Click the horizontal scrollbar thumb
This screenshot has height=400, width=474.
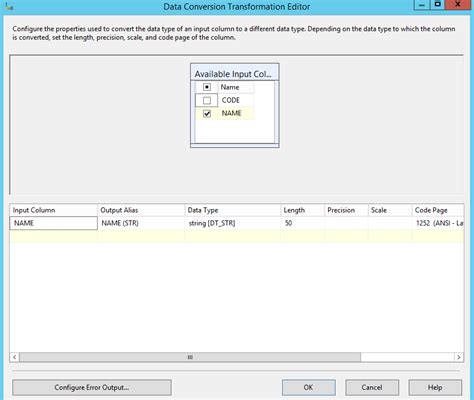[190, 357]
